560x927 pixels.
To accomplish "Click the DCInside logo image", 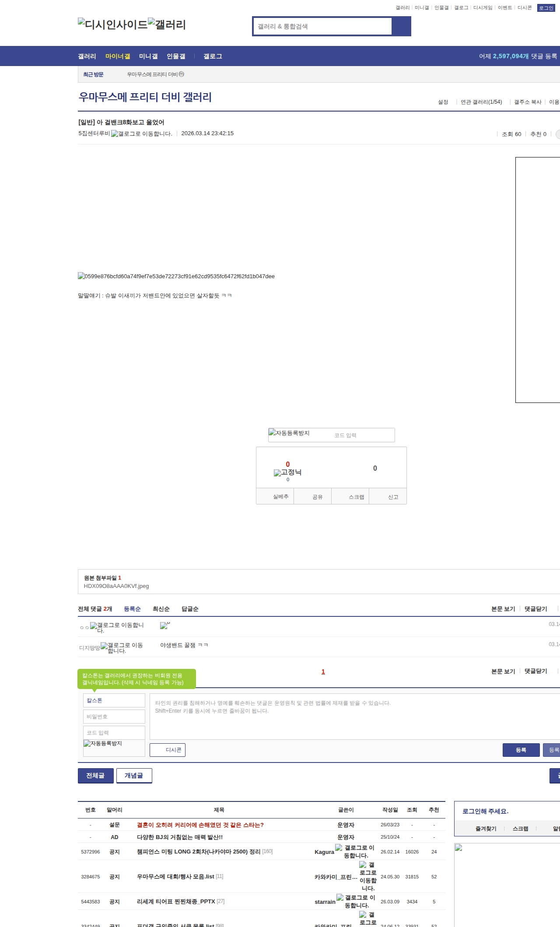I will point(112,24).
